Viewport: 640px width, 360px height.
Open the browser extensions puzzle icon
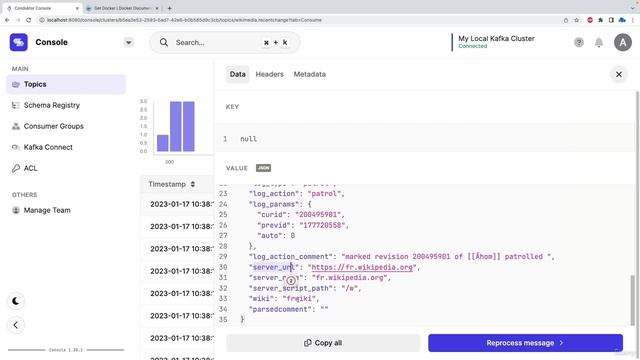(600, 20)
